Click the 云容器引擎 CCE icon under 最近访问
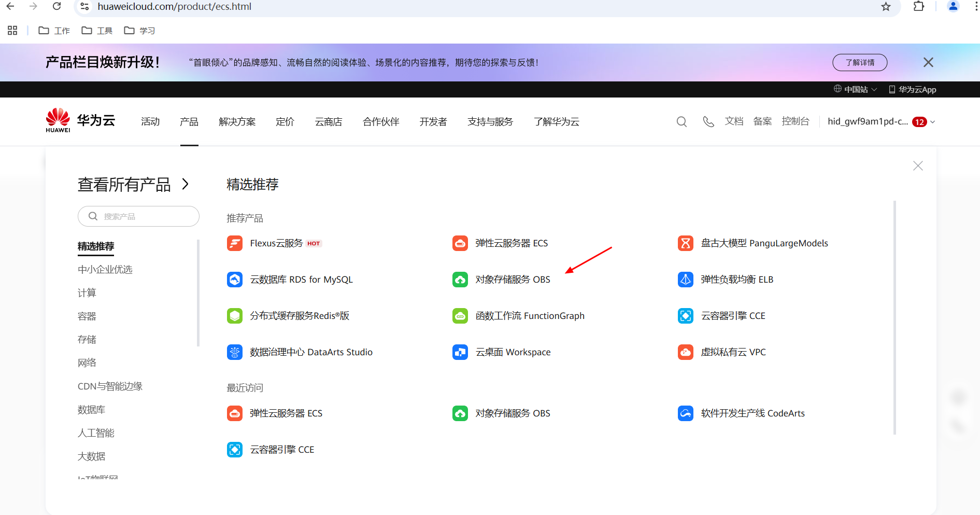 point(235,450)
